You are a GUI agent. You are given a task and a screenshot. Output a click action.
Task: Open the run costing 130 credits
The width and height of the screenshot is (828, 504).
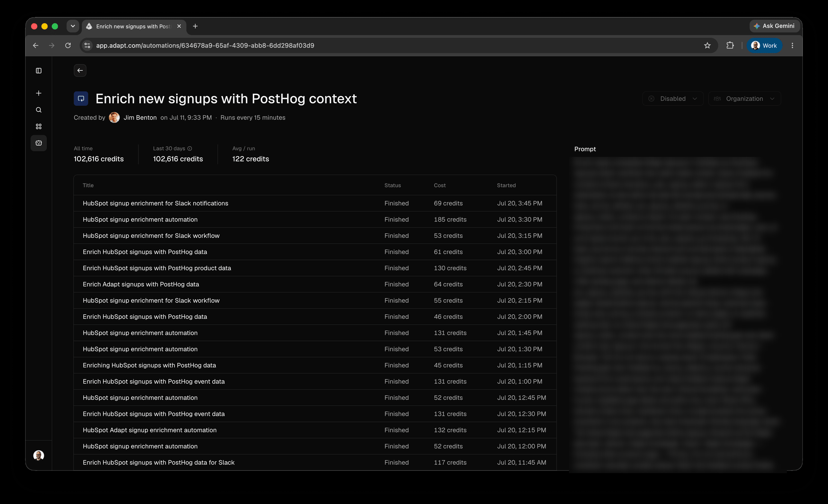315,268
